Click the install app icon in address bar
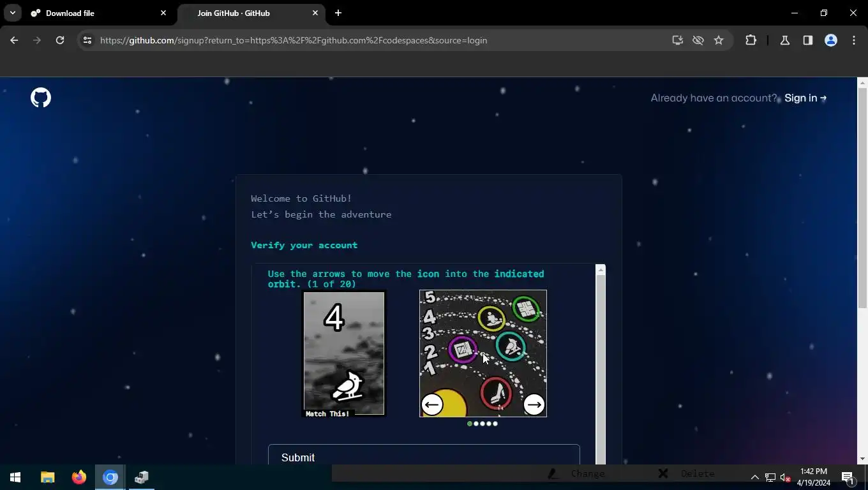Image resolution: width=868 pixels, height=490 pixels. click(x=678, y=40)
